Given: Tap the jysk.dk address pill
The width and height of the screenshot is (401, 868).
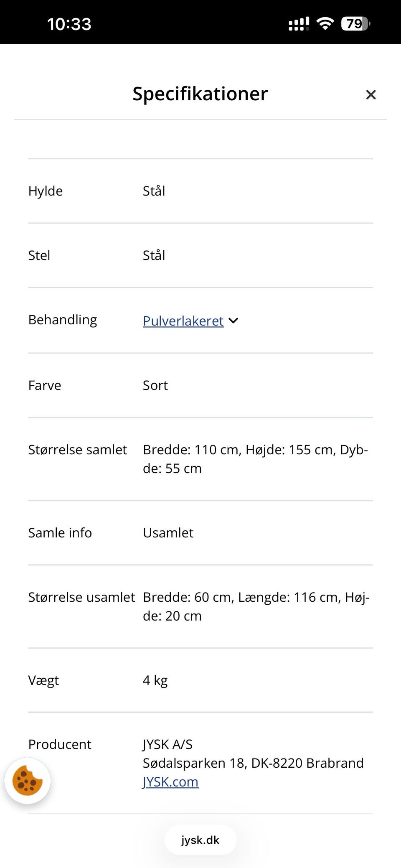Looking at the screenshot, I should coord(200,840).
